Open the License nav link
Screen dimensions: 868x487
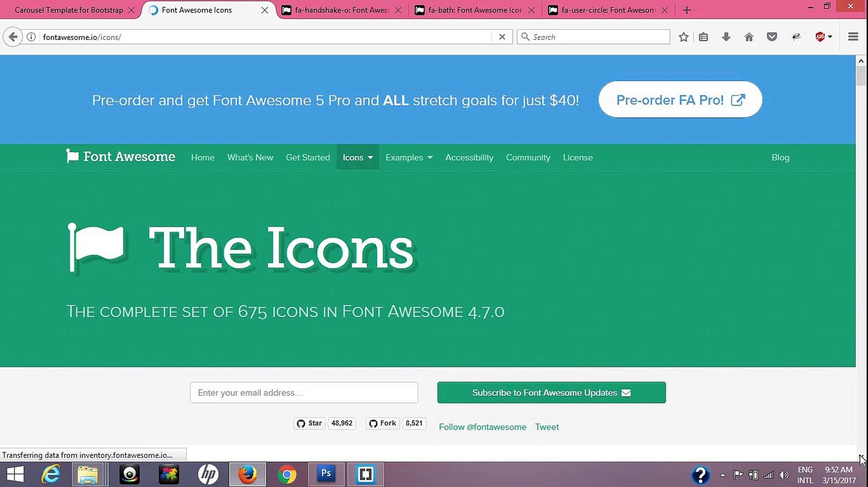click(x=578, y=158)
